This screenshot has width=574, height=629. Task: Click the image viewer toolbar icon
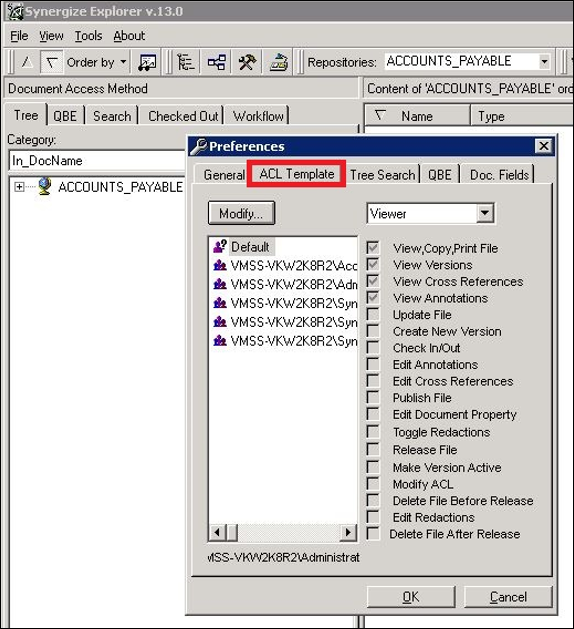pyautogui.click(x=147, y=62)
